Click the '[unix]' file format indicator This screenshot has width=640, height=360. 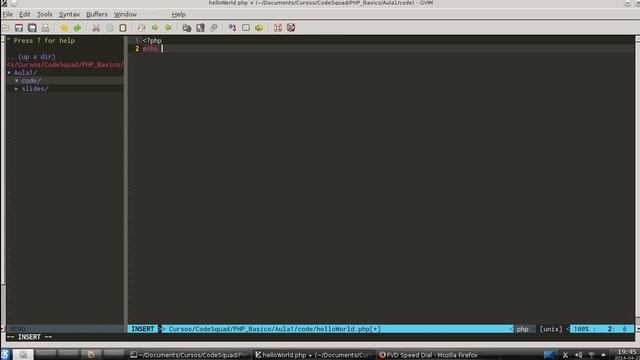click(x=551, y=329)
